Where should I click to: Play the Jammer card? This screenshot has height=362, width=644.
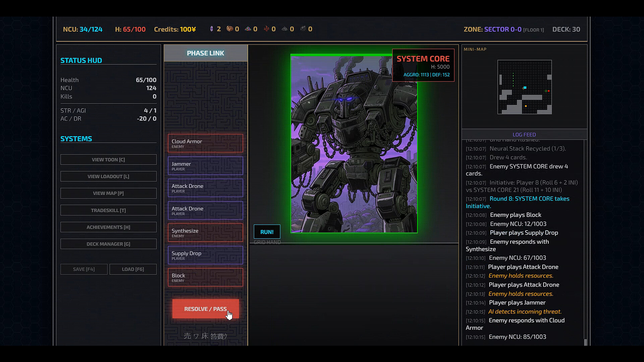click(x=205, y=166)
